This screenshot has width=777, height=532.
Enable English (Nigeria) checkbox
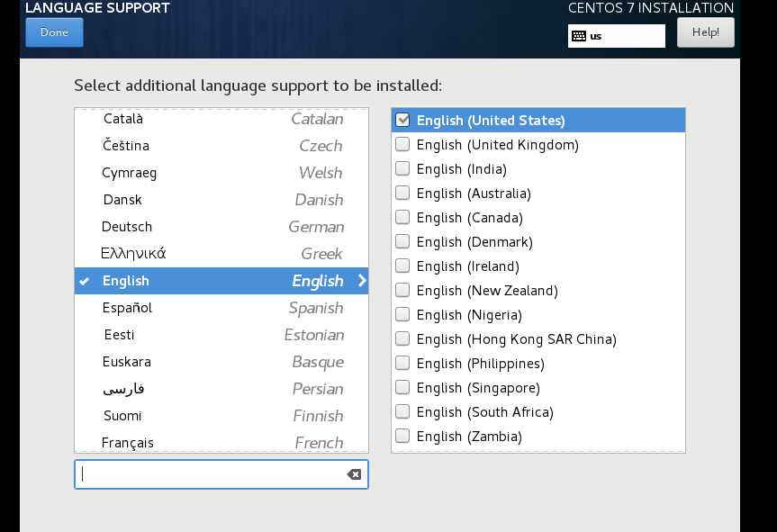(x=402, y=314)
